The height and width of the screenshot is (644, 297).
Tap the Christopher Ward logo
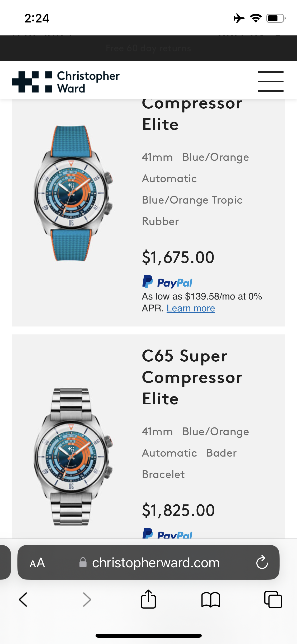point(66,82)
